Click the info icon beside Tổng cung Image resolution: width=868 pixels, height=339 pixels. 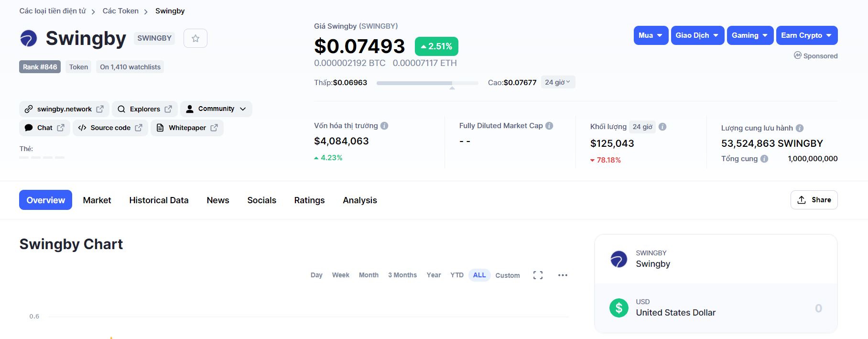tap(764, 159)
